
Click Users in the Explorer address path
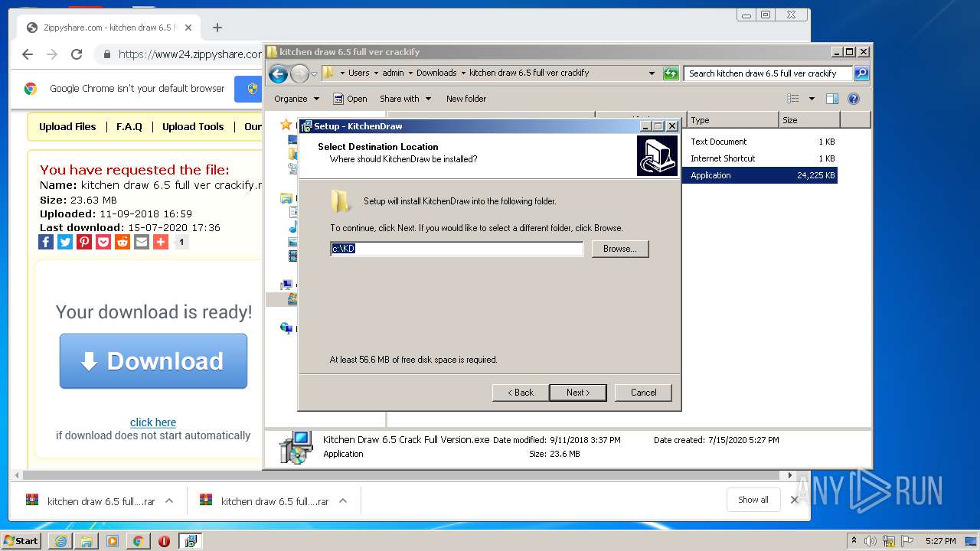(x=358, y=73)
